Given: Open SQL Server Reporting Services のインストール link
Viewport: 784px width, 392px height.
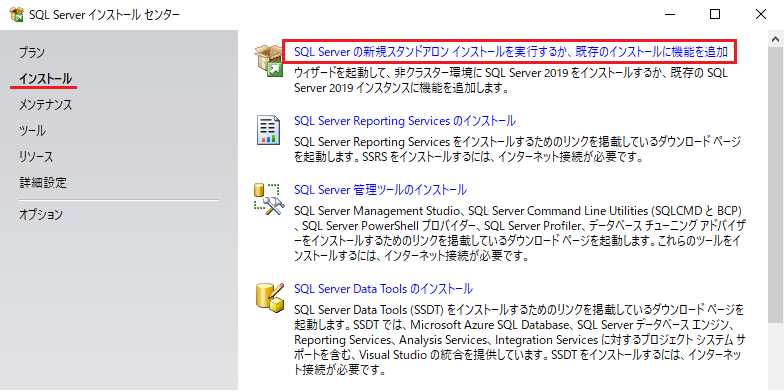Looking at the screenshot, I should pos(405,121).
